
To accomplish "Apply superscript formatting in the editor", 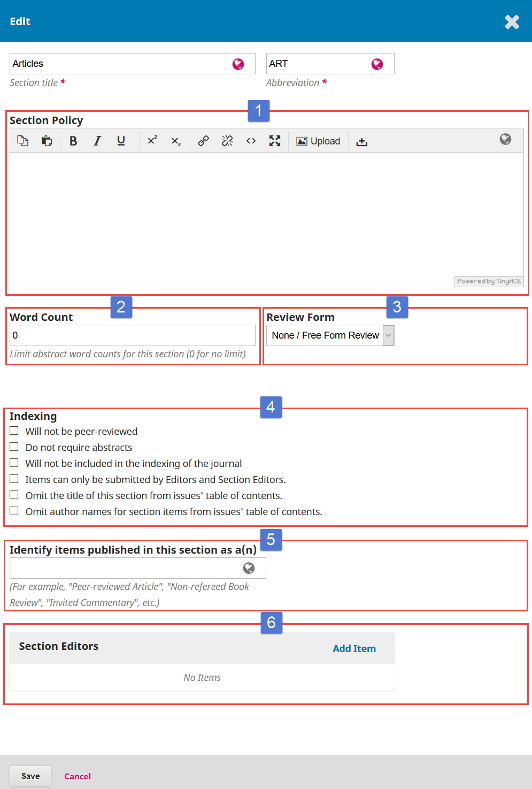I will 152,141.
